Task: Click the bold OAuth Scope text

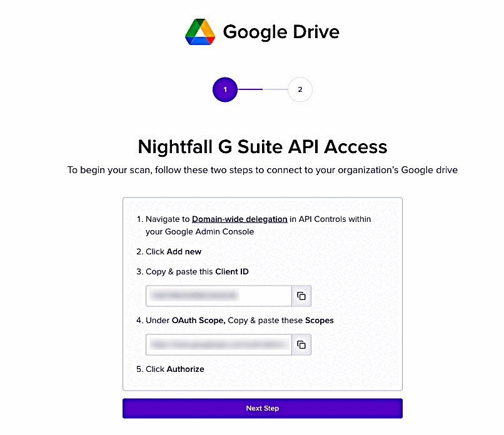Action: [198, 320]
